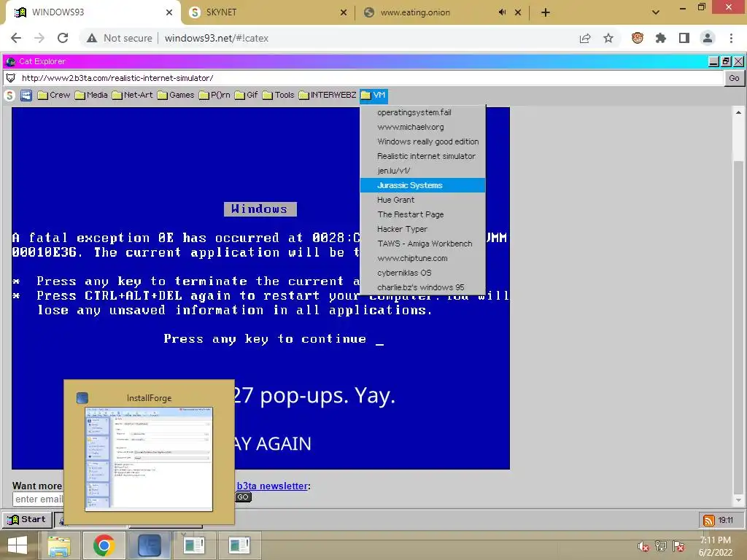Open Chrome three-dot menu
This screenshot has width=747, height=560.
[x=731, y=38]
